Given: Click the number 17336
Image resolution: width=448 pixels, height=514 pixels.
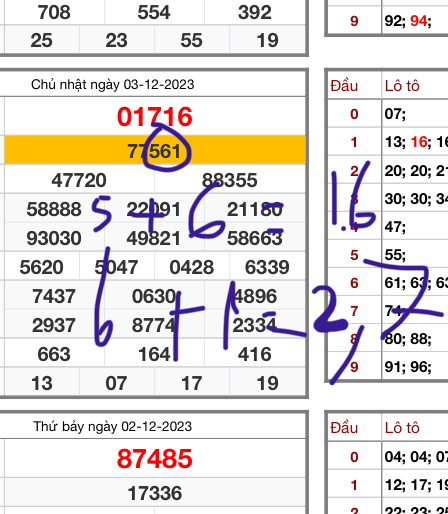Looking at the screenshot, I should 155,493.
